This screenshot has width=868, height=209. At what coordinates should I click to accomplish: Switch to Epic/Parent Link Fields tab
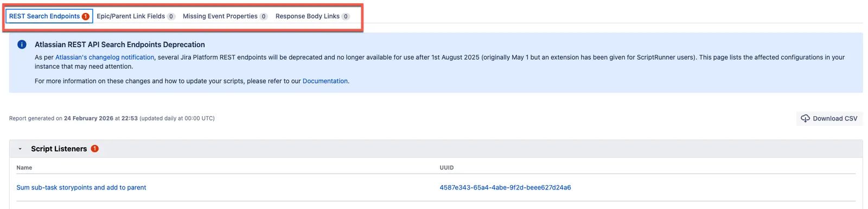click(x=136, y=16)
